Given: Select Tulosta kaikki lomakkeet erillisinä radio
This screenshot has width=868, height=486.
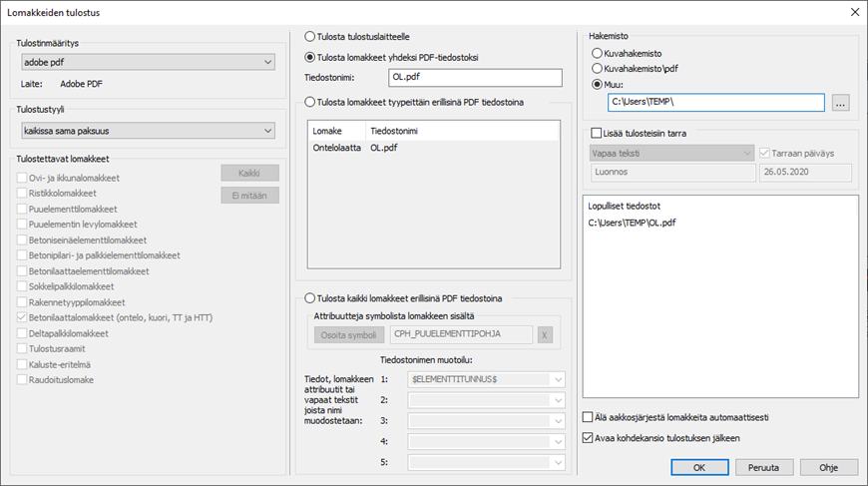Looking at the screenshot, I should (x=310, y=297).
